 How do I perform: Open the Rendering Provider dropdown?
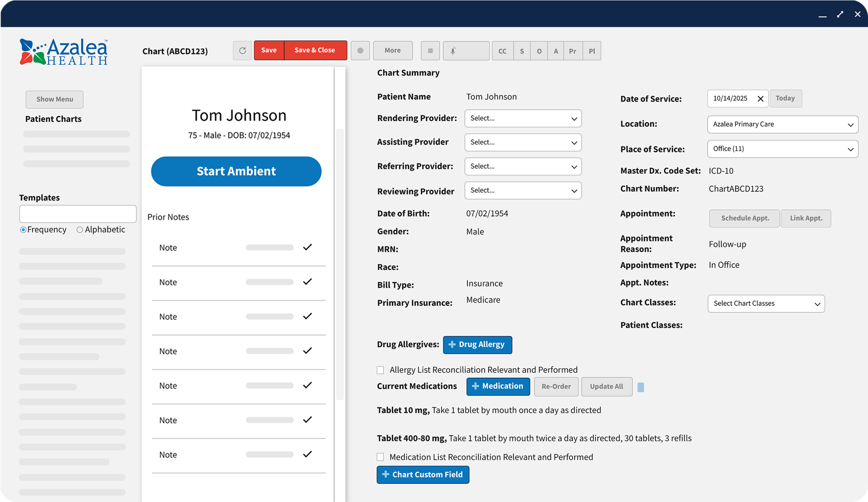(523, 118)
